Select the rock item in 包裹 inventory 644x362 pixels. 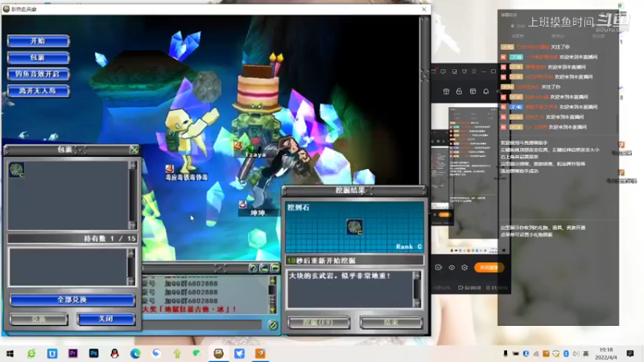pyautogui.click(x=16, y=170)
